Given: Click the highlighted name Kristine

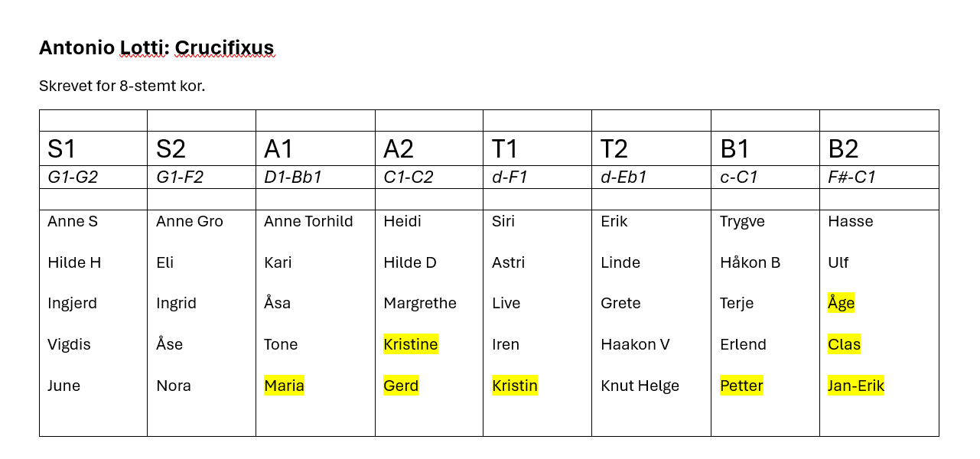Looking at the screenshot, I should click(x=411, y=344).
